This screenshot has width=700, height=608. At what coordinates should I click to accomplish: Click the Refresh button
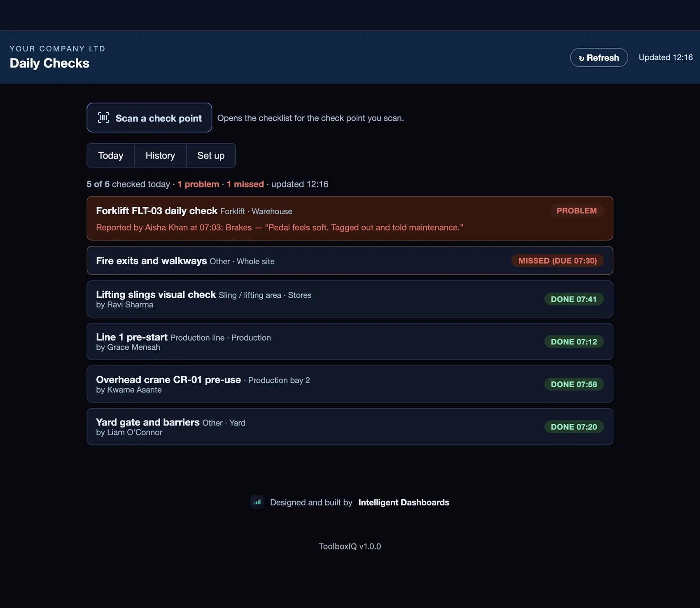599,58
